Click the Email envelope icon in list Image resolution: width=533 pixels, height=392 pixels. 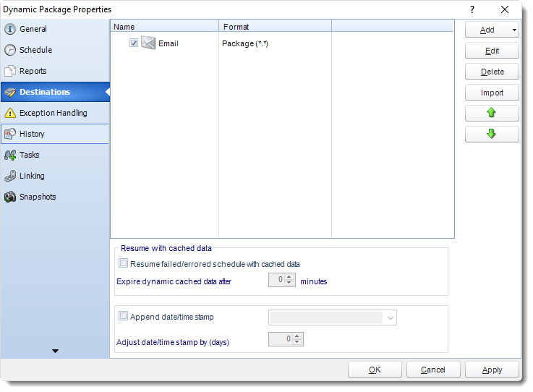point(148,43)
